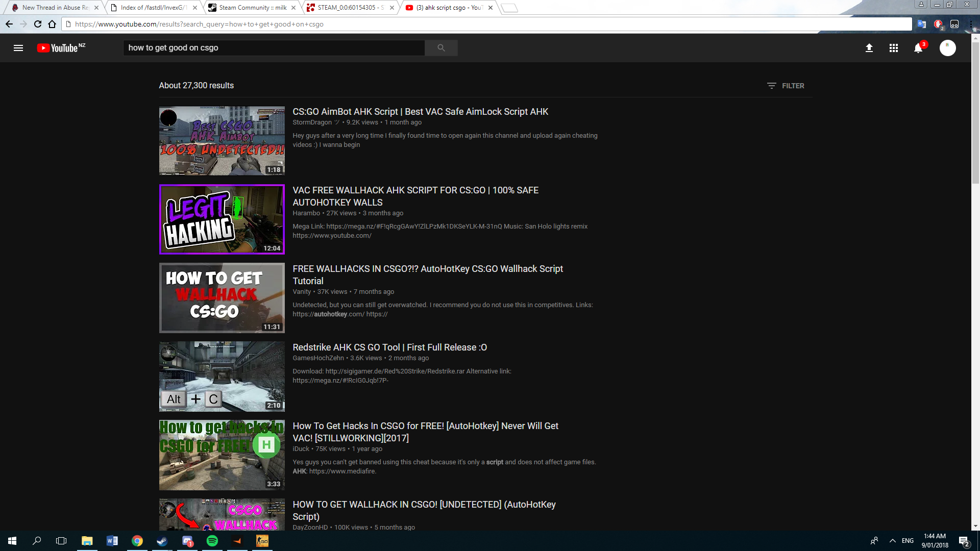Screen dimensions: 980x551
Task: Open the Windows action center
Action: tap(964, 541)
